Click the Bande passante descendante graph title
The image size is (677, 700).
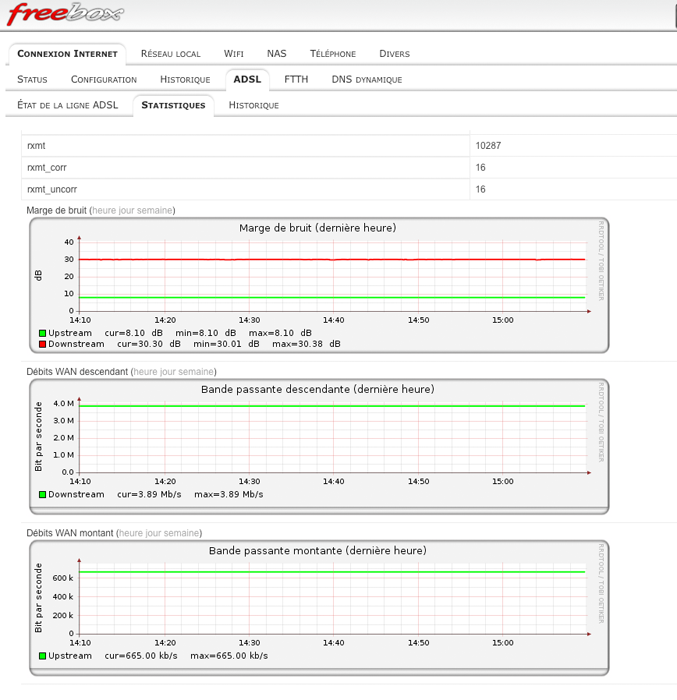(x=318, y=389)
